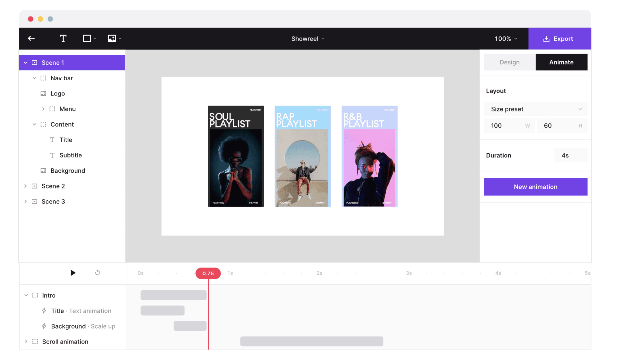
Task: Click the play button in timeline
Action: (x=73, y=273)
